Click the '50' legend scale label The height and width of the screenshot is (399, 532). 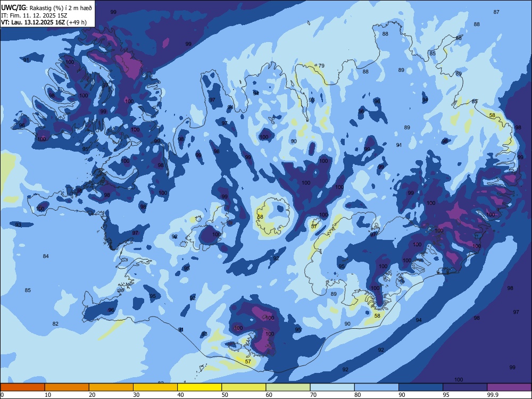[225, 395]
